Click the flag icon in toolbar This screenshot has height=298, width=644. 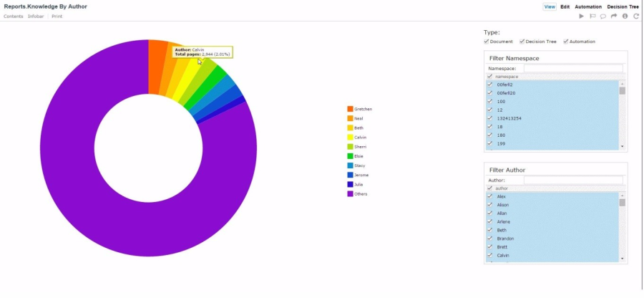point(592,16)
